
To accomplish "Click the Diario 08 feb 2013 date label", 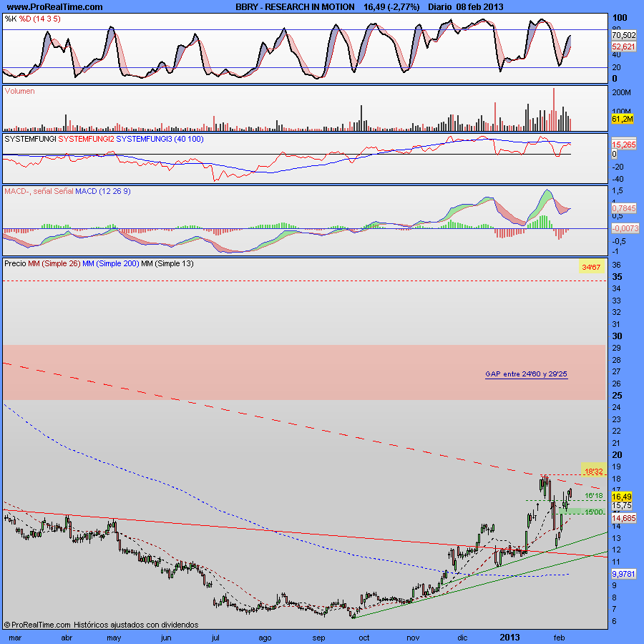I will [465, 7].
